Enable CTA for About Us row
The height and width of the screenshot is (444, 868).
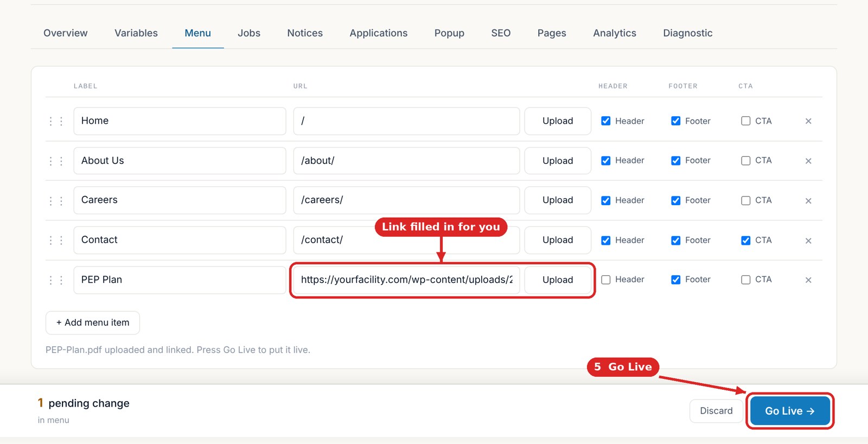(x=746, y=161)
